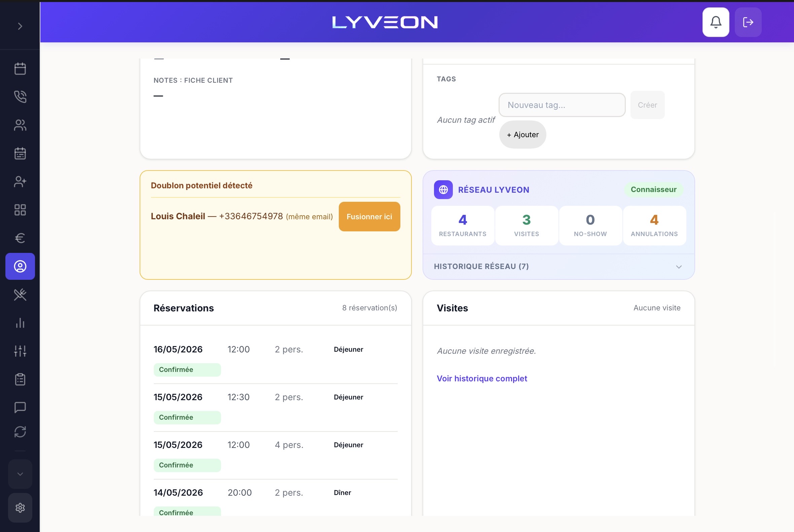Click the sync refresh sidebar icon
This screenshot has height=532, width=794.
tap(20, 432)
